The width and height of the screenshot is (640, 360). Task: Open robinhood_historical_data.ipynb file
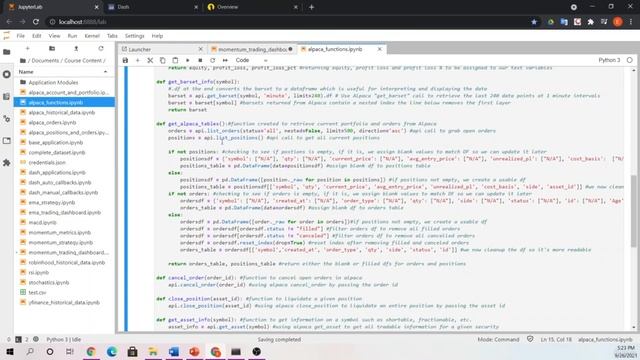63,262
